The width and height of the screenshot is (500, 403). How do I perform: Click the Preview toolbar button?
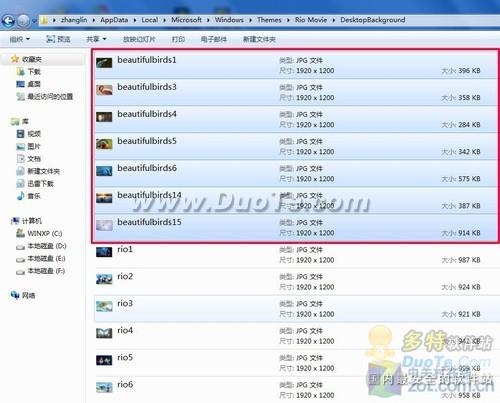click(x=58, y=39)
